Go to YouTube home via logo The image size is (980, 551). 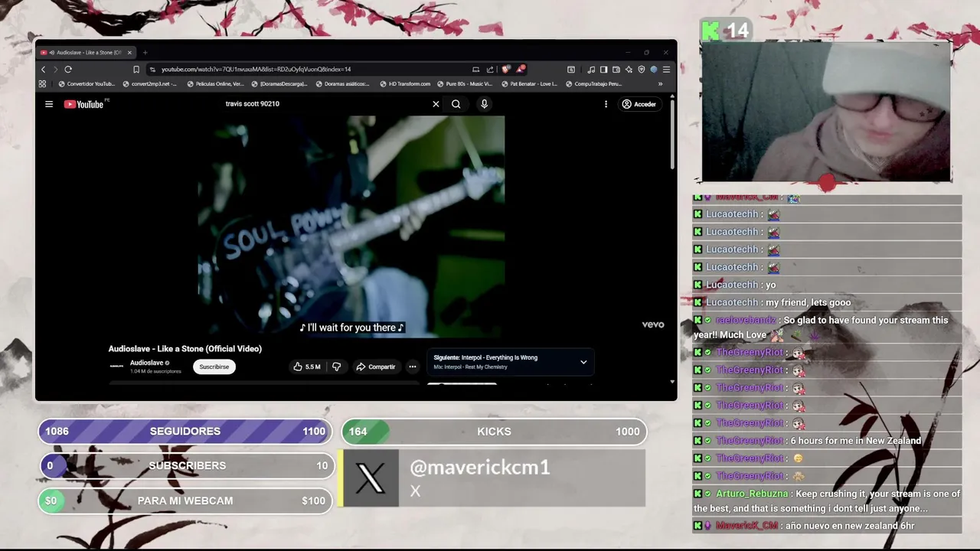(84, 104)
